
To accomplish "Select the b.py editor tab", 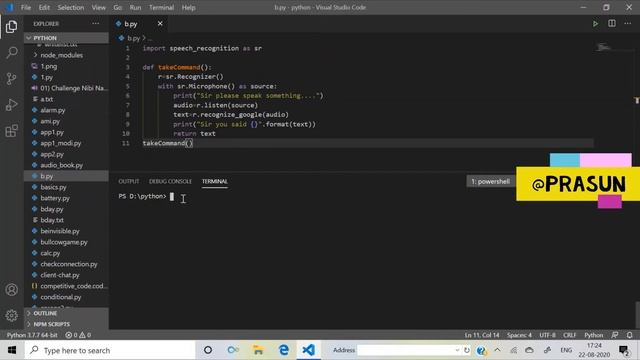I will point(139,24).
